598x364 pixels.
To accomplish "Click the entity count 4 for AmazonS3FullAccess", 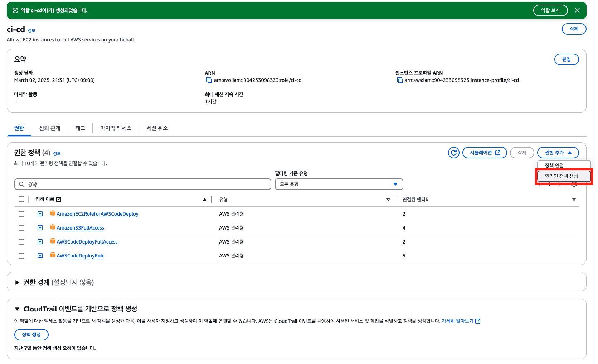I will (x=404, y=228).
